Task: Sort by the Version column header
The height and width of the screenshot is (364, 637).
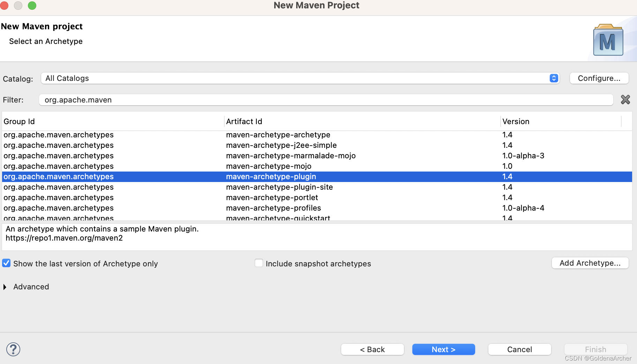Action: (561, 121)
